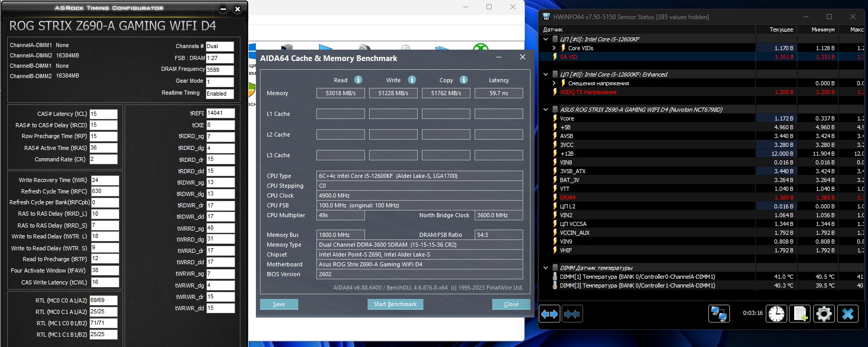The height and width of the screenshot is (347, 868).
Task: Click the North Bridge Clock value 3600.0 MHz
Action: point(499,215)
